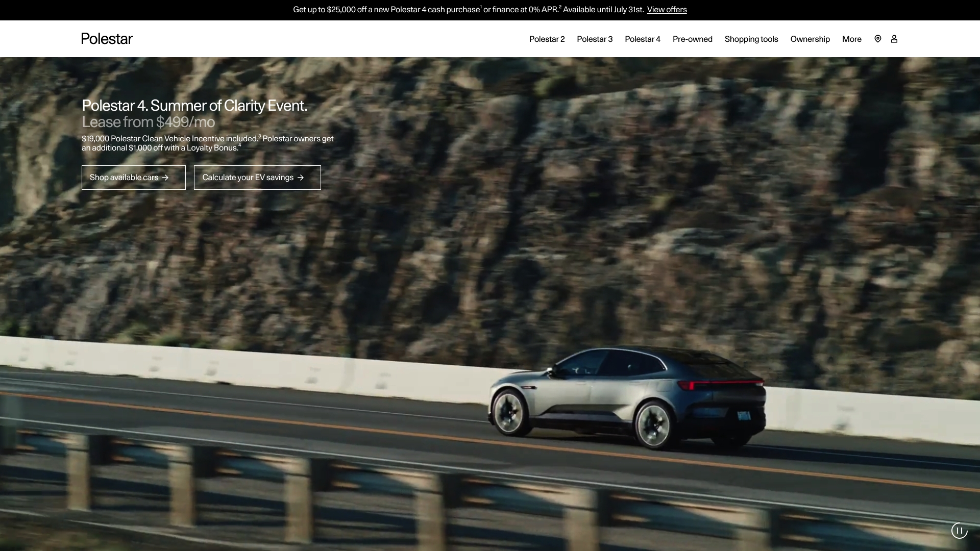Open the user account icon
The image size is (980, 551).
pyautogui.click(x=894, y=39)
